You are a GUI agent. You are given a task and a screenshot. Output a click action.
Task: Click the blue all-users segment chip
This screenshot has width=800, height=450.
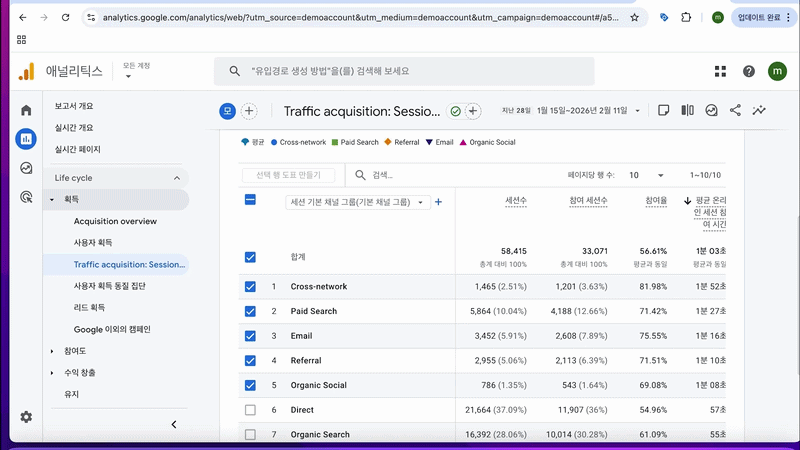[x=228, y=111]
